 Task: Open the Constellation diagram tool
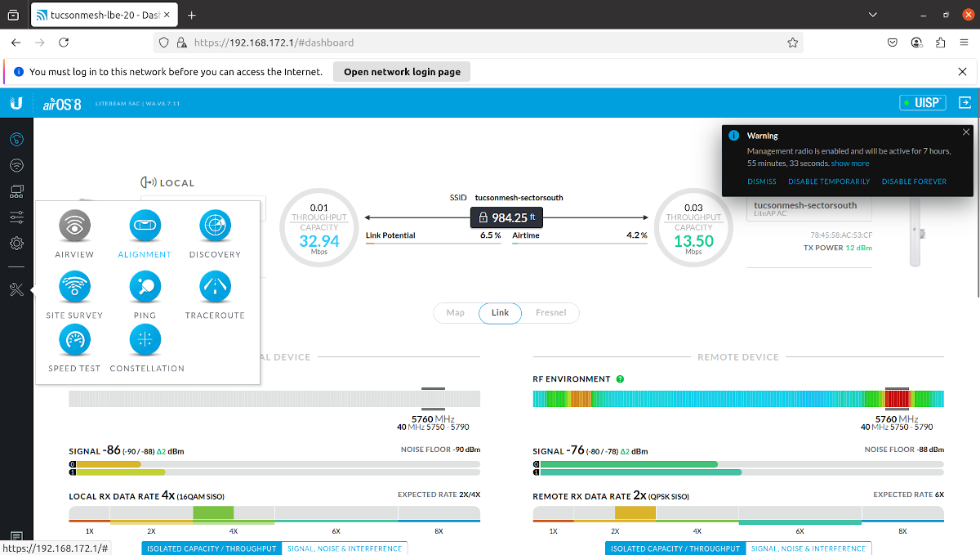point(146,341)
